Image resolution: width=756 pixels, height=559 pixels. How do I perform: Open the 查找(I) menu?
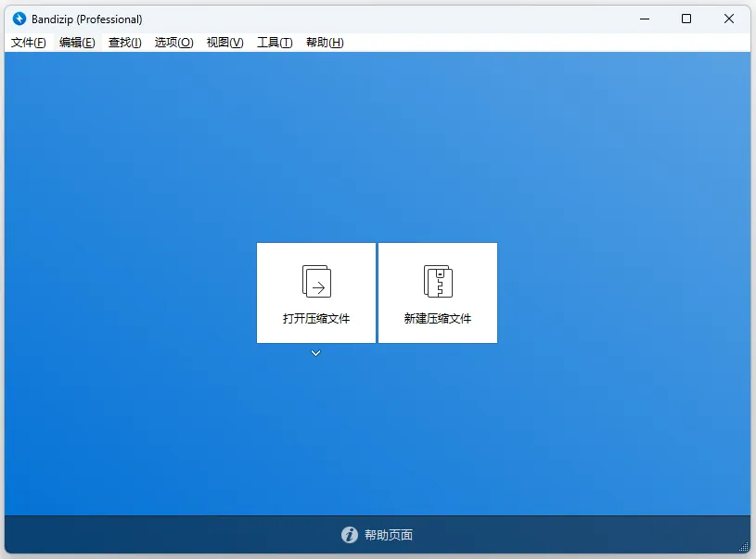click(x=125, y=43)
